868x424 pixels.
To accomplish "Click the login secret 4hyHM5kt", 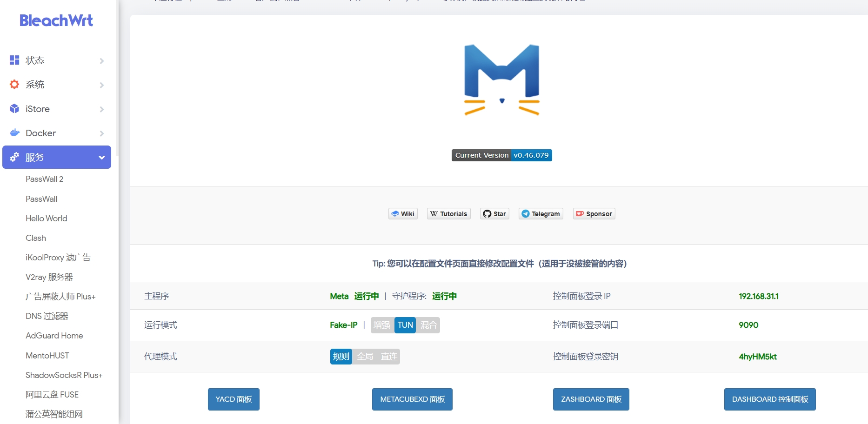I will (758, 357).
